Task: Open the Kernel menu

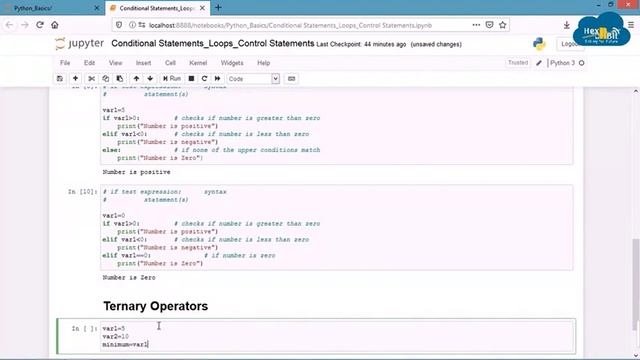Action: tap(198, 63)
